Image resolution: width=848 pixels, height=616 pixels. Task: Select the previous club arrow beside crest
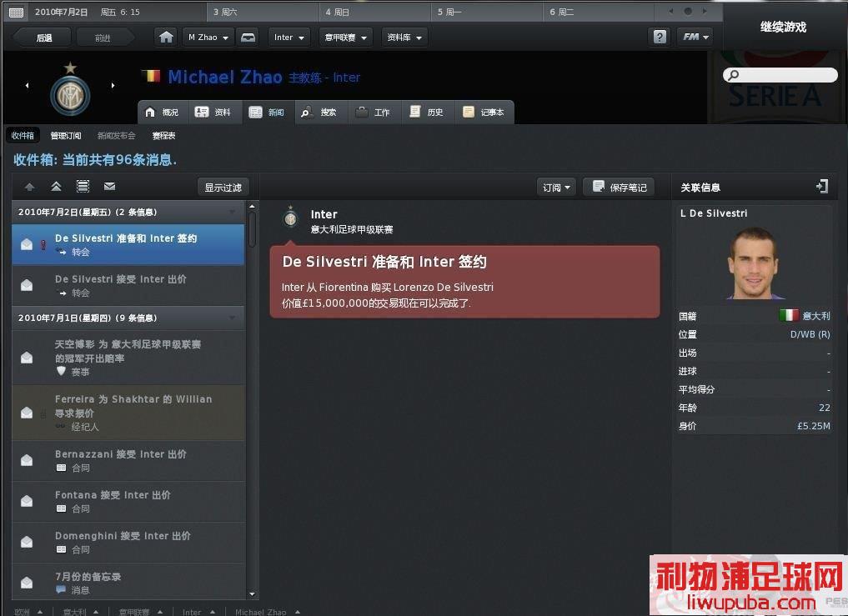[27, 86]
